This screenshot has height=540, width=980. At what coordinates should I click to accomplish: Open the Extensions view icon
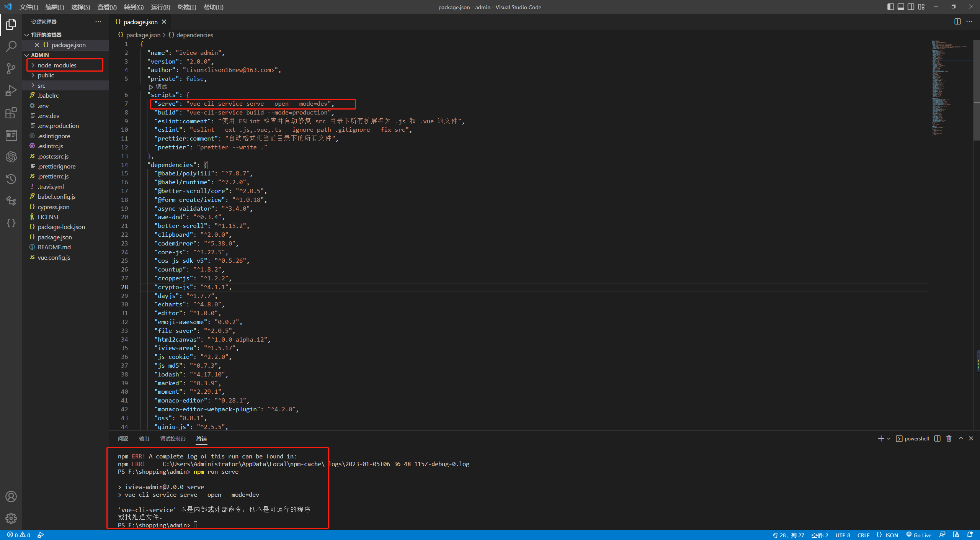tap(11, 113)
